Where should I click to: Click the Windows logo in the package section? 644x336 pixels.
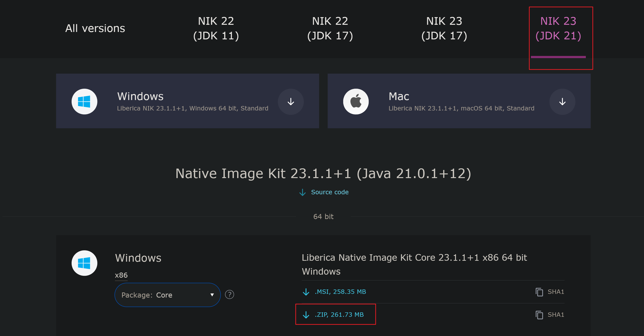point(84,263)
